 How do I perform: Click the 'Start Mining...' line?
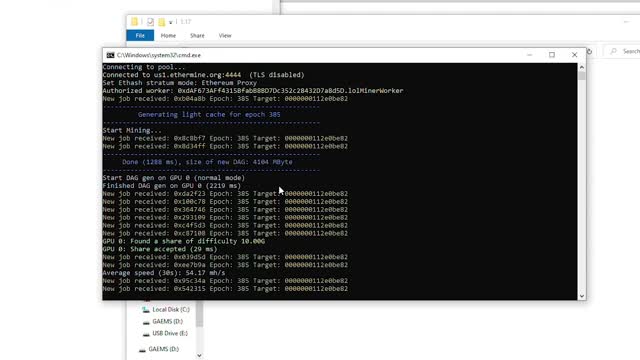click(132, 130)
